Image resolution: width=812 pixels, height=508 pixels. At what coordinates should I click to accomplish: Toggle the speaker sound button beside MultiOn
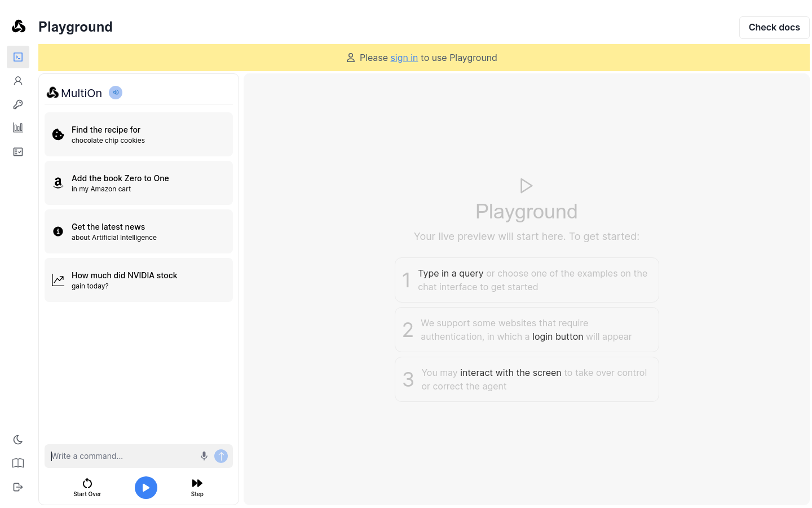tap(116, 93)
